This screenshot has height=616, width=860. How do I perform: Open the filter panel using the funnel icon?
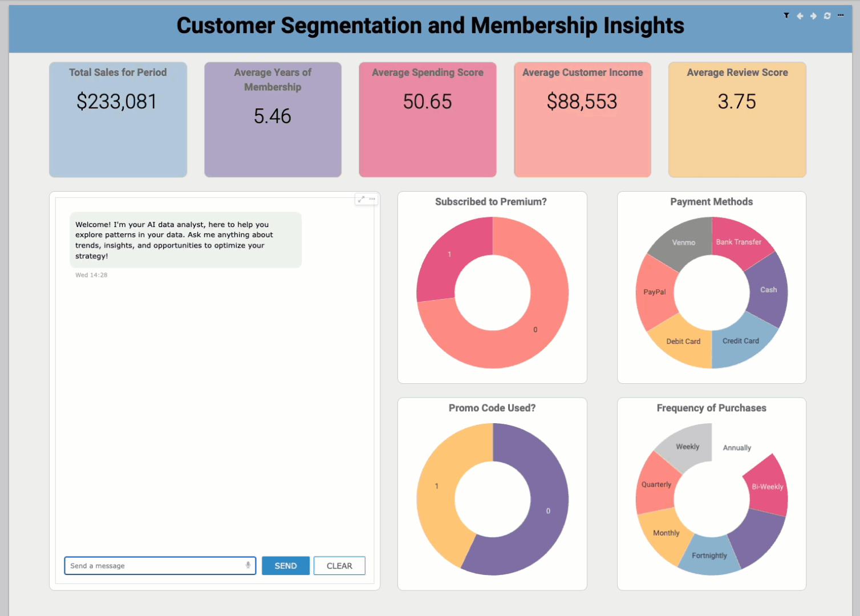tap(786, 15)
